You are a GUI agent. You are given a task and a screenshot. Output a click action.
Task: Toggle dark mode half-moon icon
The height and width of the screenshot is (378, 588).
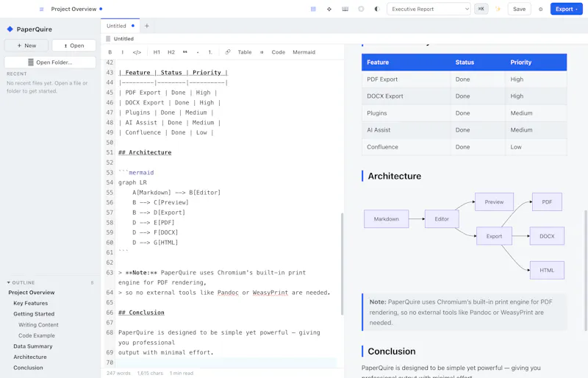tap(377, 9)
